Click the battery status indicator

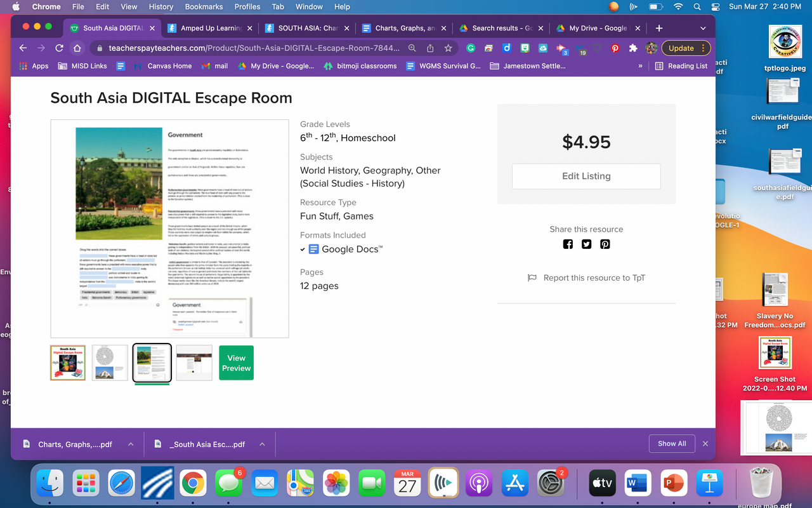657,7
